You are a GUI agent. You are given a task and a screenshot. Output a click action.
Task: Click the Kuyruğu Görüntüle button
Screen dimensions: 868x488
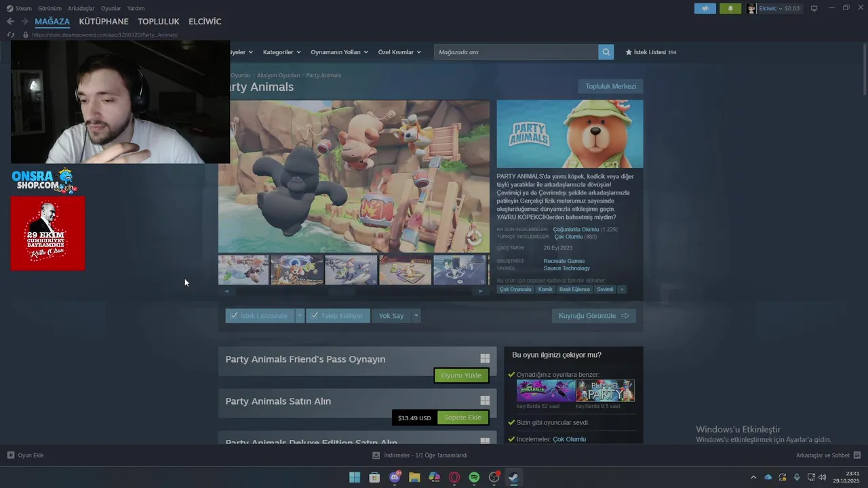594,316
